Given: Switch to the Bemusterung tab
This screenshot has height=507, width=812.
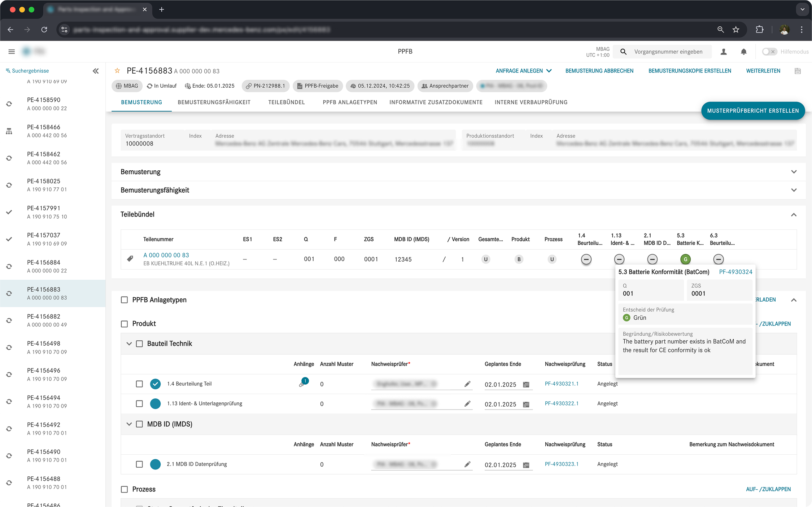Looking at the screenshot, I should tap(141, 102).
